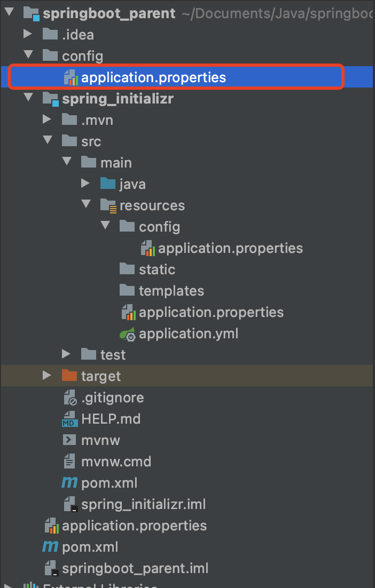Image resolution: width=375 pixels, height=588 pixels.
Task: Click the Spring leaf icon of application.yml
Action: pos(128,333)
